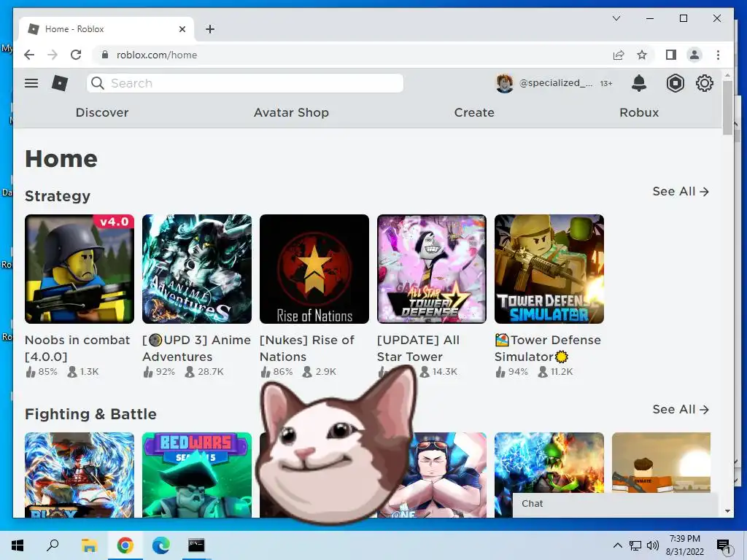Click the search magnifier icon in Roblox

tap(98, 83)
